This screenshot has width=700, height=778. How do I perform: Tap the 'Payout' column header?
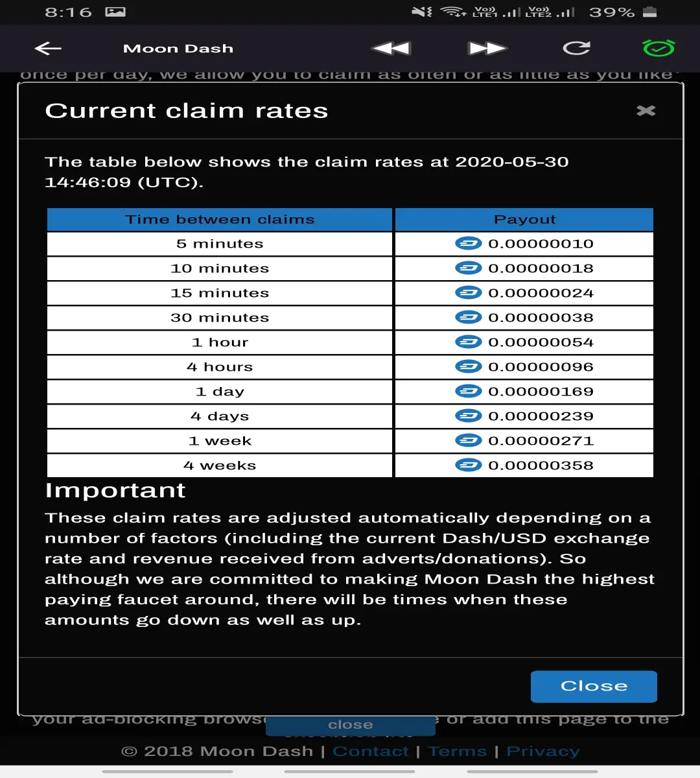[524, 220]
